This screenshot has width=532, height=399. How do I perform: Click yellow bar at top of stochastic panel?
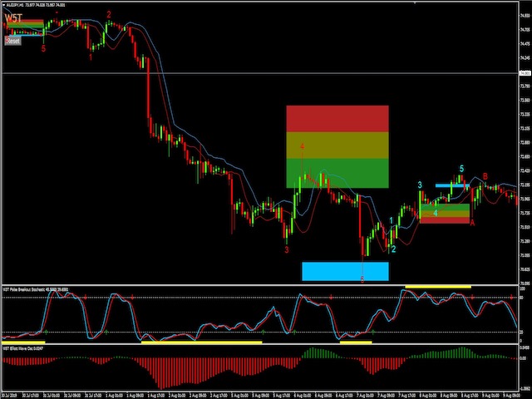437,287
